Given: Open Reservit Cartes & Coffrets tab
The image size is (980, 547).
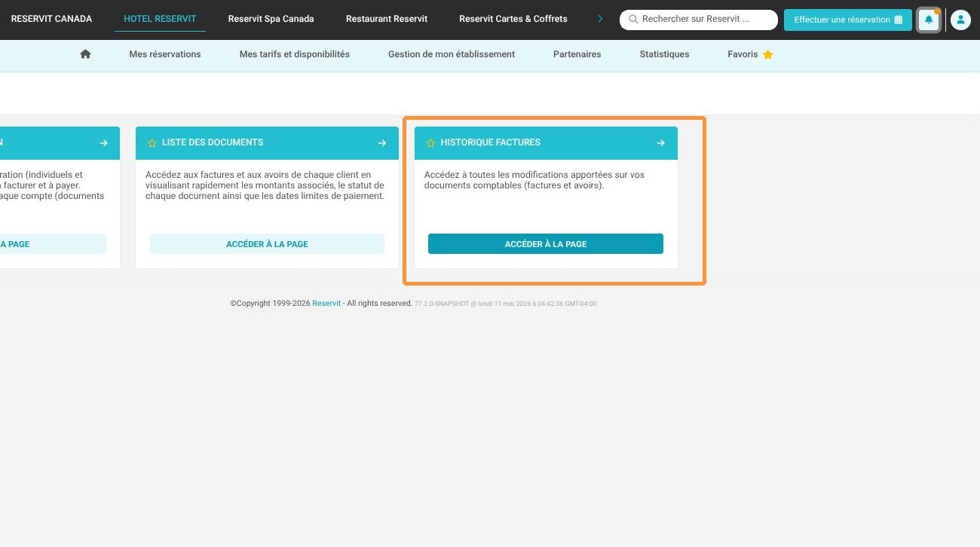Looking at the screenshot, I should click(513, 19).
